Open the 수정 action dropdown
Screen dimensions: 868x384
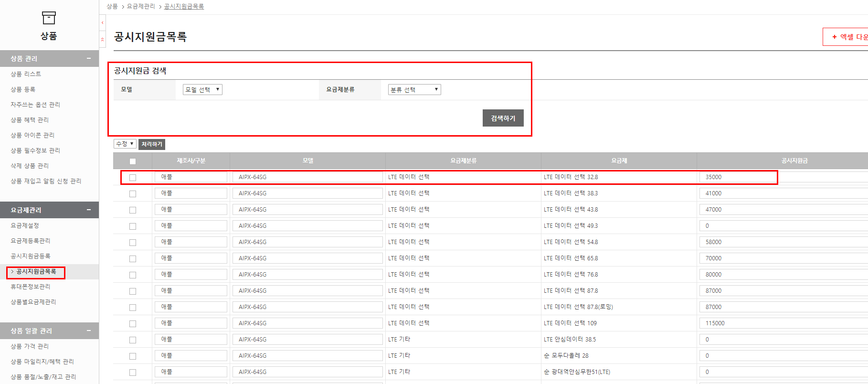tap(125, 144)
